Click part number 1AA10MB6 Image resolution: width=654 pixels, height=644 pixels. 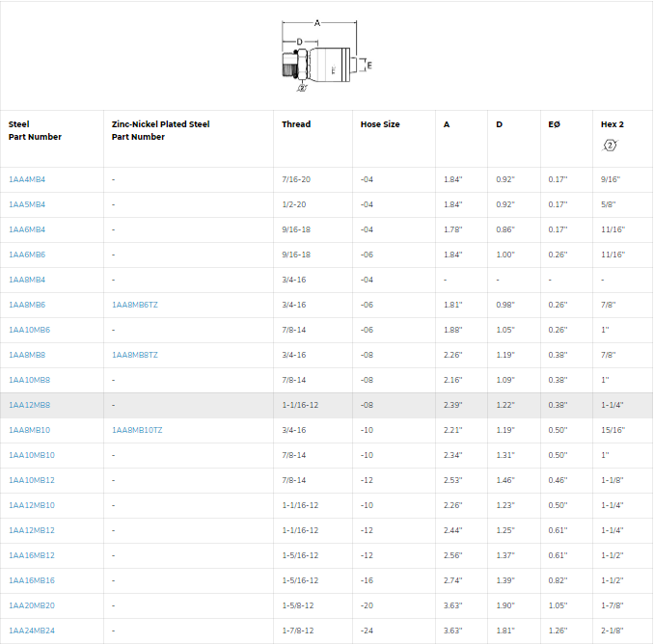(29, 330)
